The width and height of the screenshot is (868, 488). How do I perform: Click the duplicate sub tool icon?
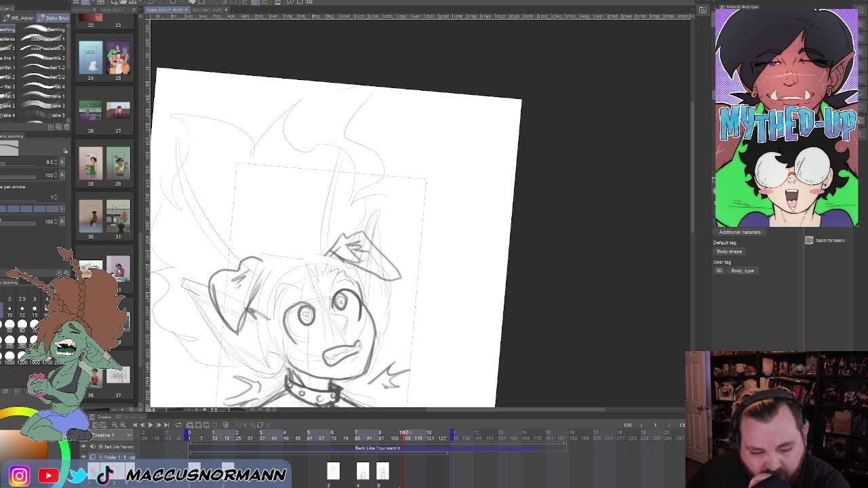[x=58, y=127]
